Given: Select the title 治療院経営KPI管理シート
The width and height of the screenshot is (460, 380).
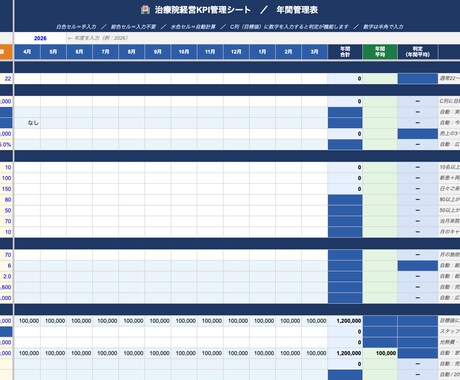Looking at the screenshot, I should (203, 10).
